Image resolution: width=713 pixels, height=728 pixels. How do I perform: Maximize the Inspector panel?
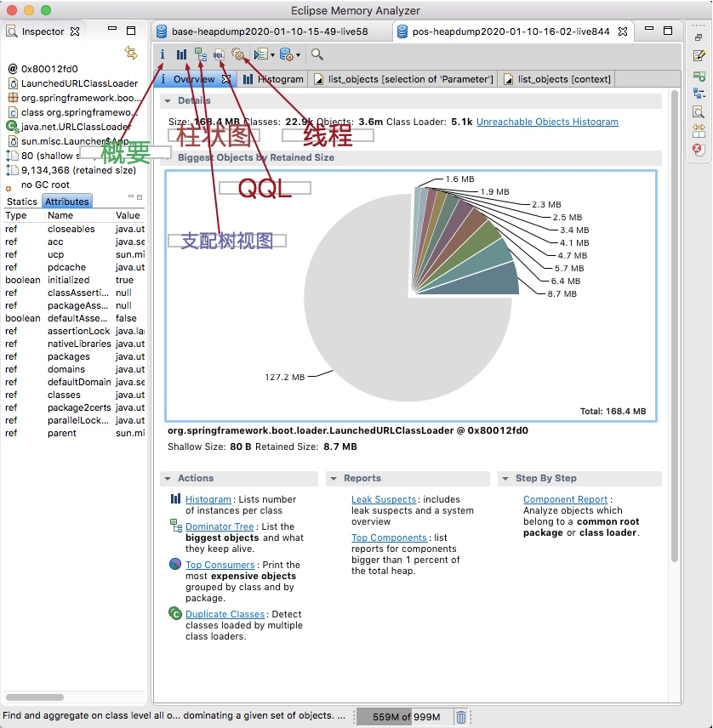pos(131,31)
